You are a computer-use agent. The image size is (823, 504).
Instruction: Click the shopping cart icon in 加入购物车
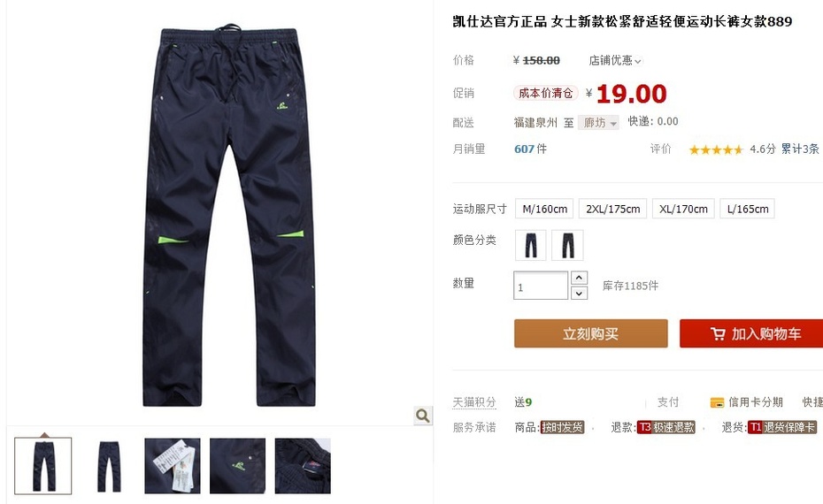pyautogui.click(x=718, y=334)
